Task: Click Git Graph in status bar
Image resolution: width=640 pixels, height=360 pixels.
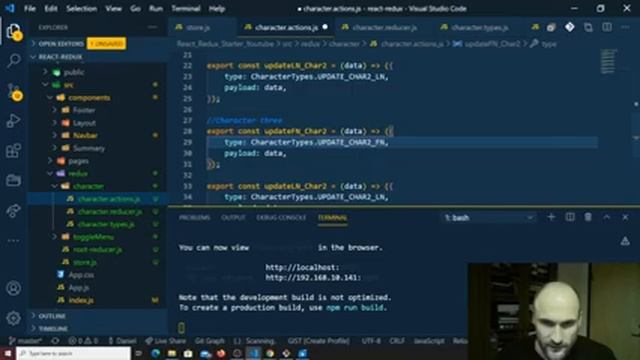Action: click(x=209, y=341)
